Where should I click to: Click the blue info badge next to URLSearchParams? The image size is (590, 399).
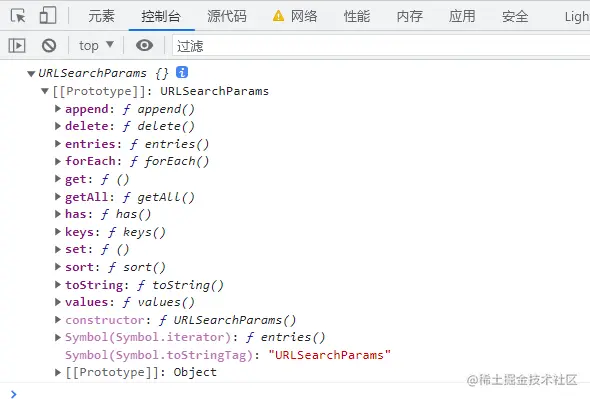point(182,72)
